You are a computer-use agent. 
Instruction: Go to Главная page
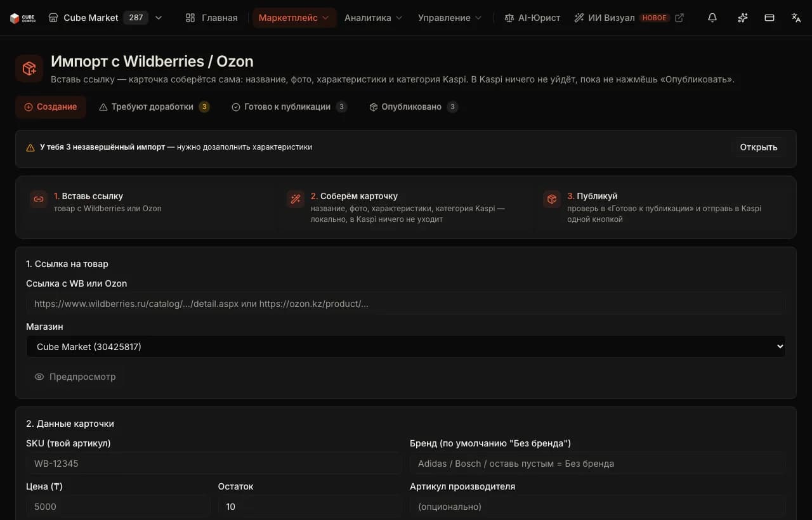click(x=211, y=18)
